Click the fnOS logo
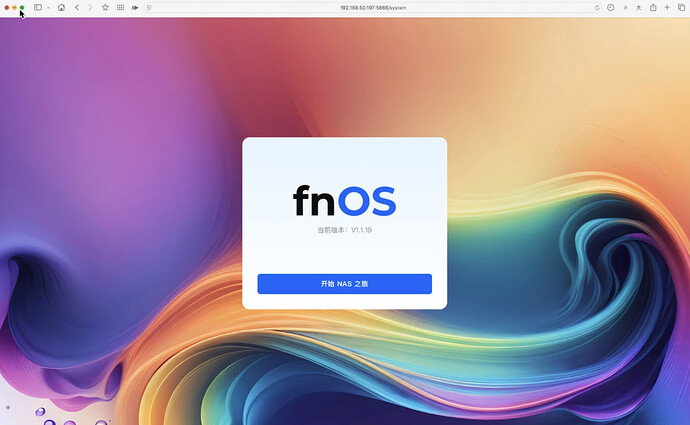690x425 pixels. [x=345, y=201]
